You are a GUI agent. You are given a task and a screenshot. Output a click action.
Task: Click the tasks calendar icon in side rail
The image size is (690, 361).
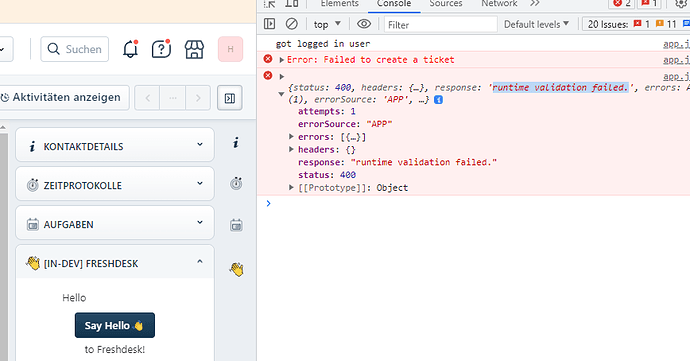pos(236,225)
